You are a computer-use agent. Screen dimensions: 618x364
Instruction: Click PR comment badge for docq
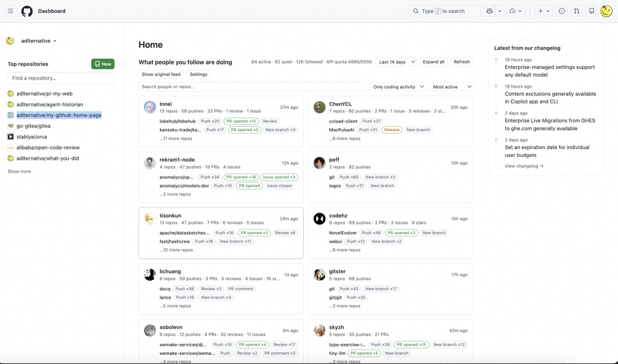click(240, 289)
